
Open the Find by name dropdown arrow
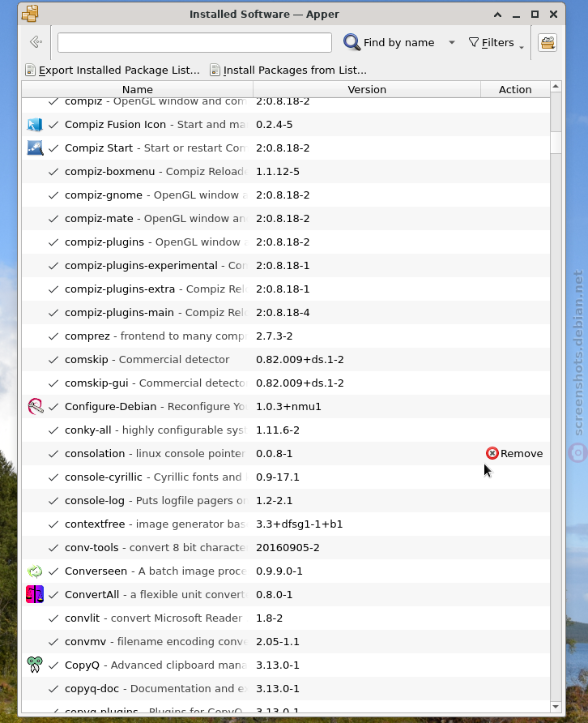tap(452, 42)
